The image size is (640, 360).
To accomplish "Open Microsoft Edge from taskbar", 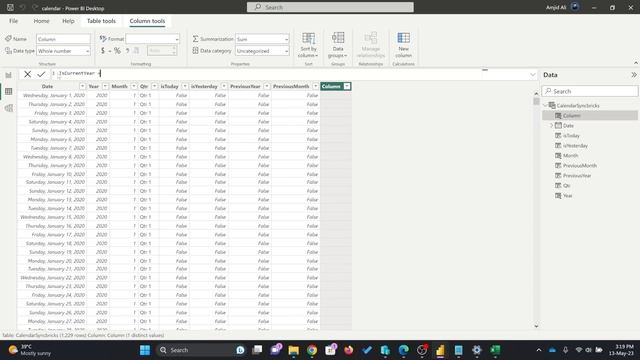I will 403,350.
